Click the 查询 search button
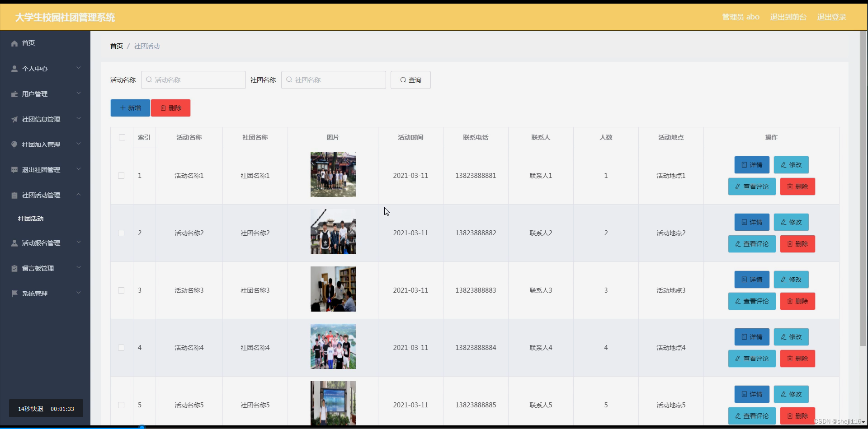This screenshot has width=868, height=429. point(410,79)
